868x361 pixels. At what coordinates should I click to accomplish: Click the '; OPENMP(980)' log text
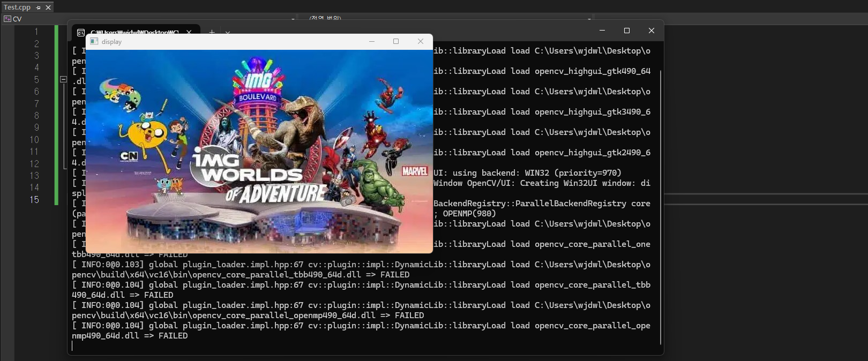point(465,214)
